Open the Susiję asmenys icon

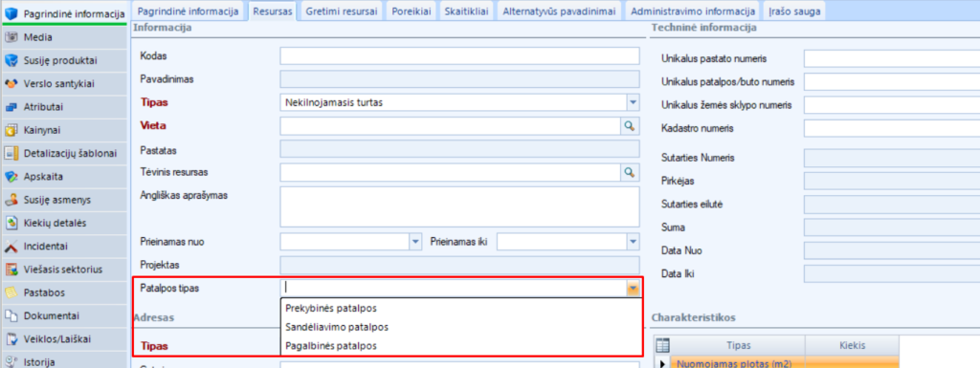coord(11,200)
